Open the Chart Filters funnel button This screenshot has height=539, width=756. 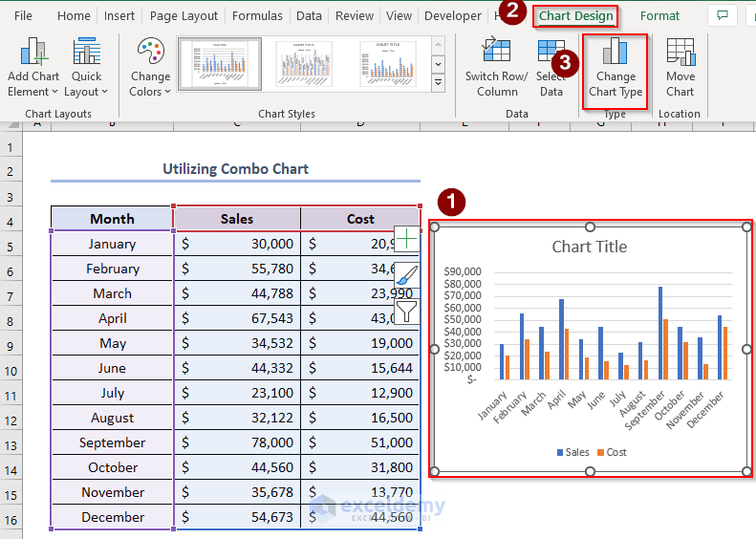tap(407, 311)
